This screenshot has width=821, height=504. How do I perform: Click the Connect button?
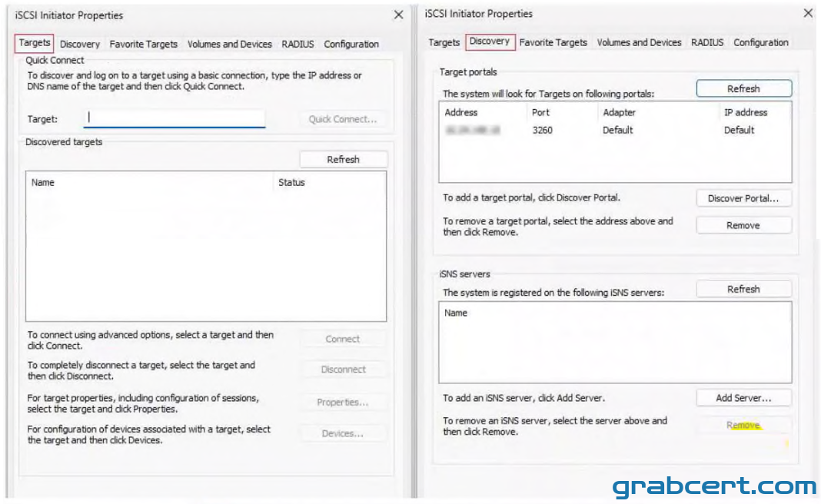pyautogui.click(x=342, y=339)
